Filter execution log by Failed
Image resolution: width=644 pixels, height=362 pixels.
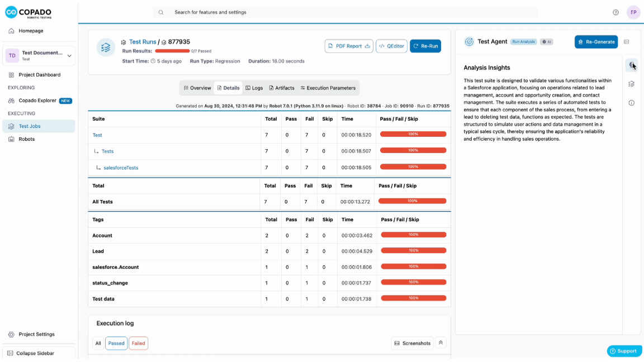click(x=139, y=343)
